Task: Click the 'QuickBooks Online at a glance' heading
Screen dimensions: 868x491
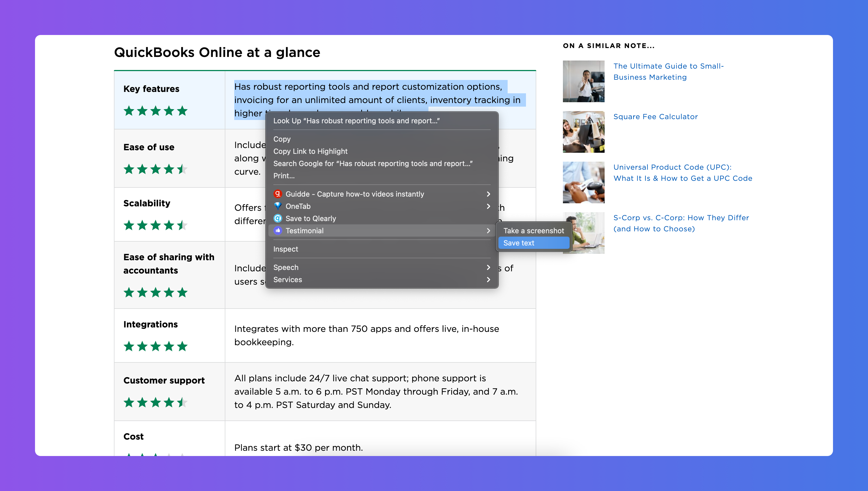Action: click(217, 52)
